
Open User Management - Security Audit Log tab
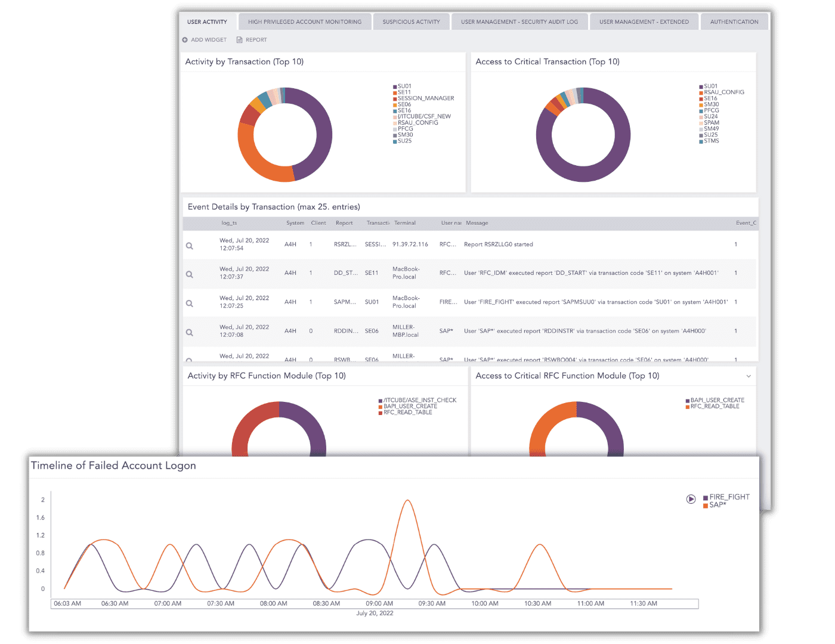tap(519, 22)
